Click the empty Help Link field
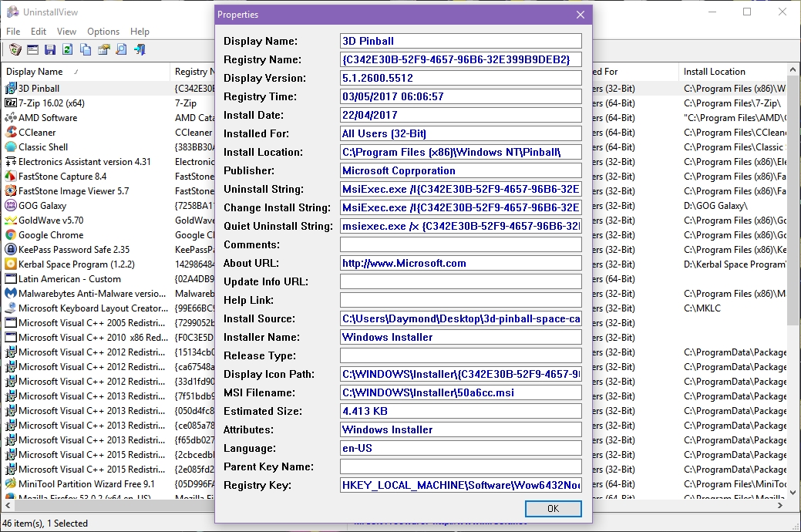 pyautogui.click(x=461, y=300)
